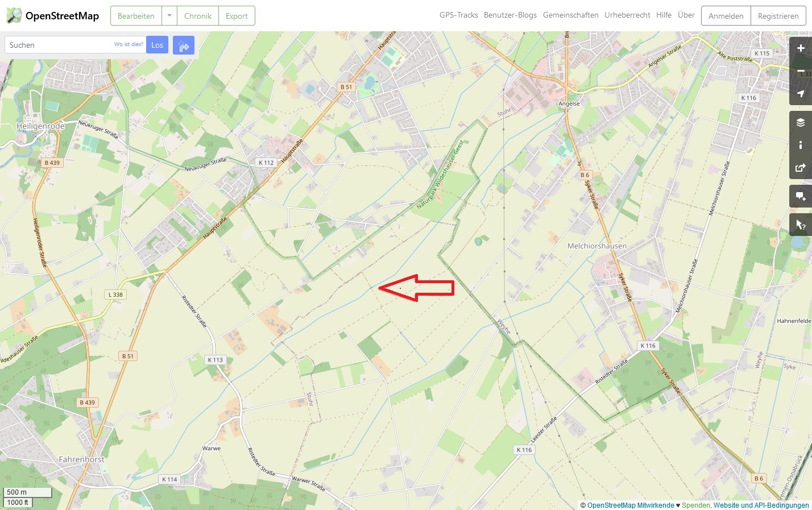Image resolution: width=812 pixels, height=510 pixels.
Task: Expand the Bearbeiten dropdown arrow
Action: pyautogui.click(x=169, y=16)
